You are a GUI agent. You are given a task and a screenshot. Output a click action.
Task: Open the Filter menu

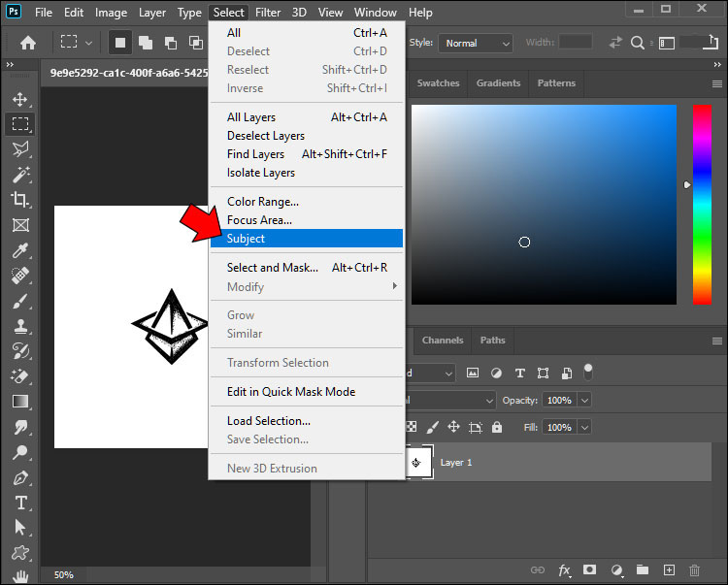[x=268, y=13]
